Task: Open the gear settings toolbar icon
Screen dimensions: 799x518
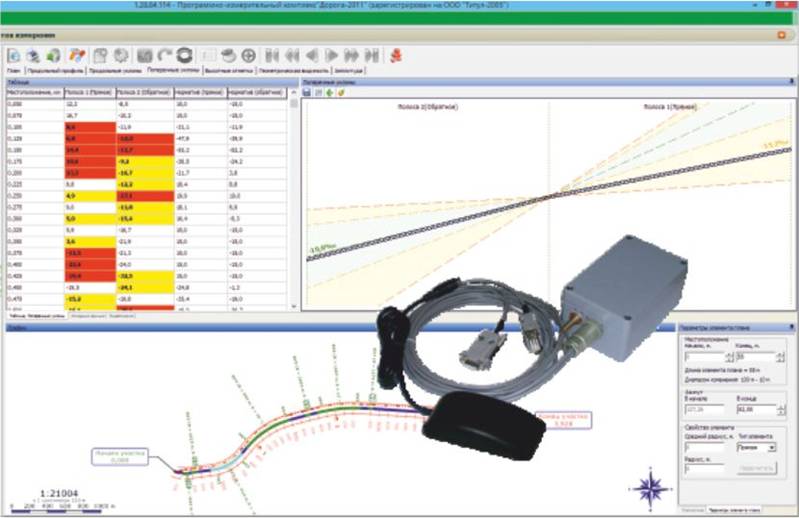Action: (x=121, y=56)
